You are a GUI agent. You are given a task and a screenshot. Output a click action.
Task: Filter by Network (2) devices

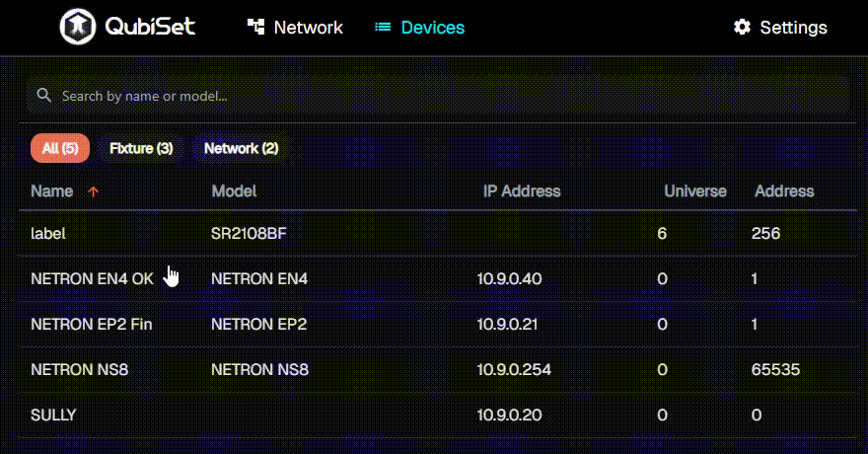241,148
